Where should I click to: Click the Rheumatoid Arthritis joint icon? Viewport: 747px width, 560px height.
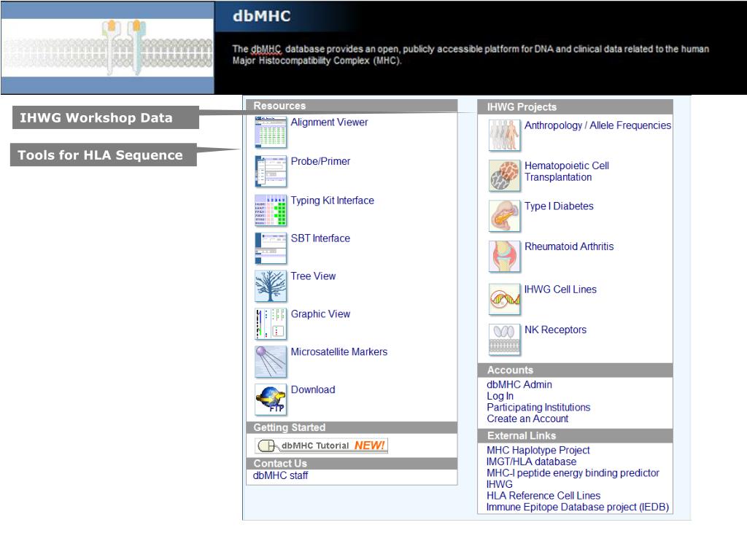point(505,256)
